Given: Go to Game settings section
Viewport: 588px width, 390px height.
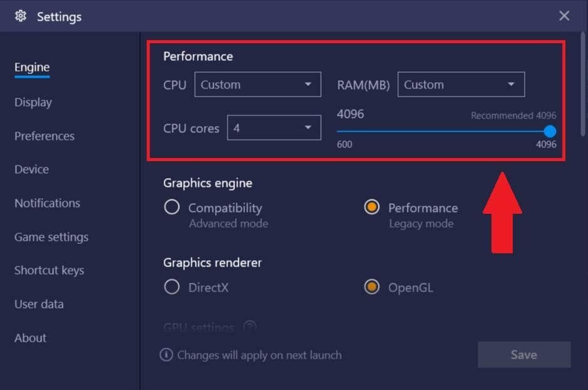Looking at the screenshot, I should [x=51, y=237].
